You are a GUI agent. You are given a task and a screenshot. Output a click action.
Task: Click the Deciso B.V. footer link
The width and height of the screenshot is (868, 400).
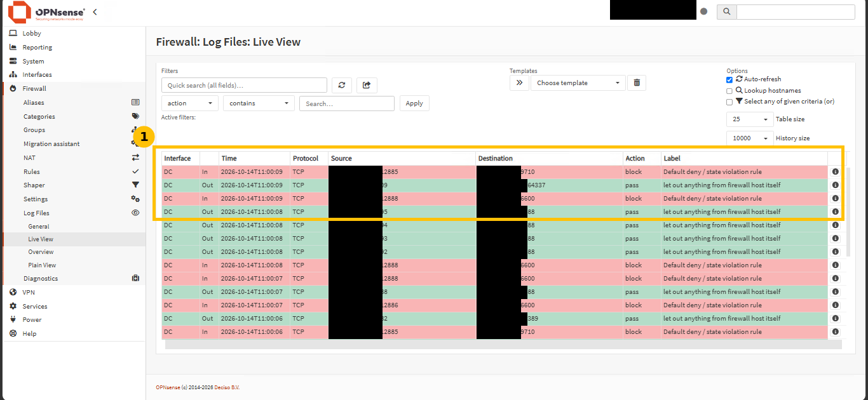[x=227, y=387]
